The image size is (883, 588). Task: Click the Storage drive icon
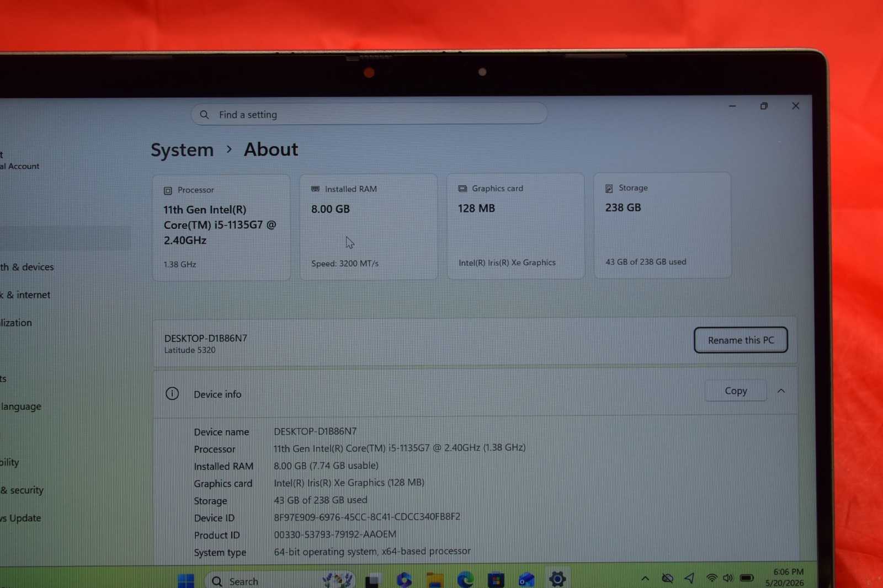609,189
